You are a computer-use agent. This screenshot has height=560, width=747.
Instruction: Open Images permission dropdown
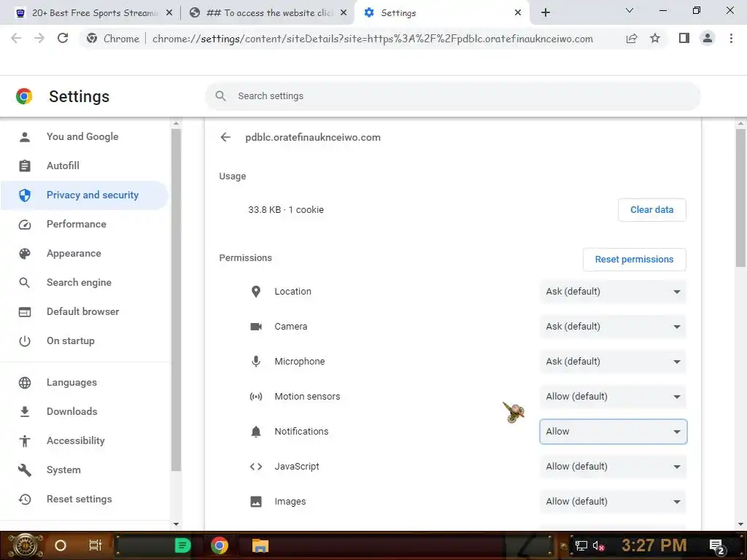(613, 502)
